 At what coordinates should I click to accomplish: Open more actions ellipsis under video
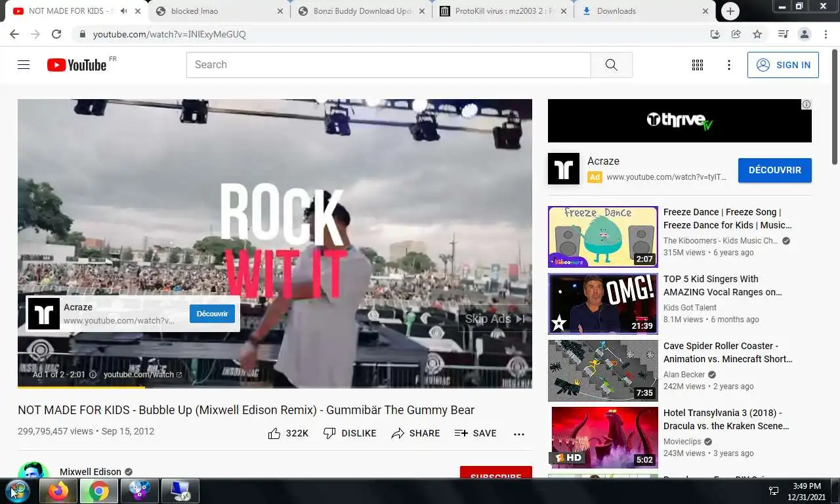pos(519,434)
